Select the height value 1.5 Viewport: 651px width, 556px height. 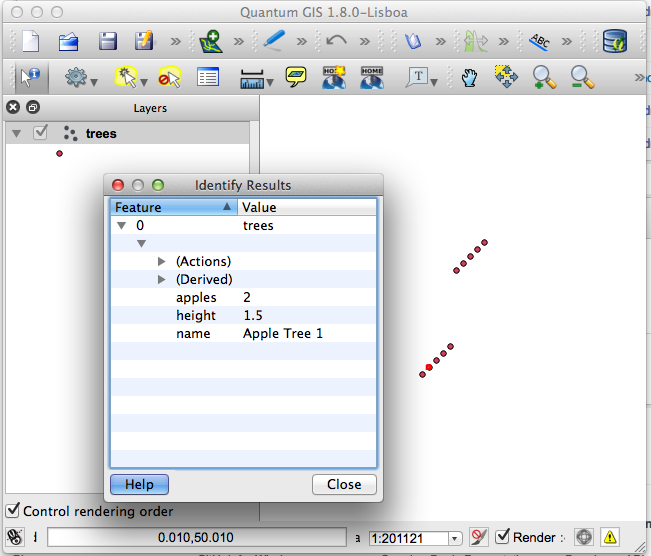pyautogui.click(x=253, y=315)
